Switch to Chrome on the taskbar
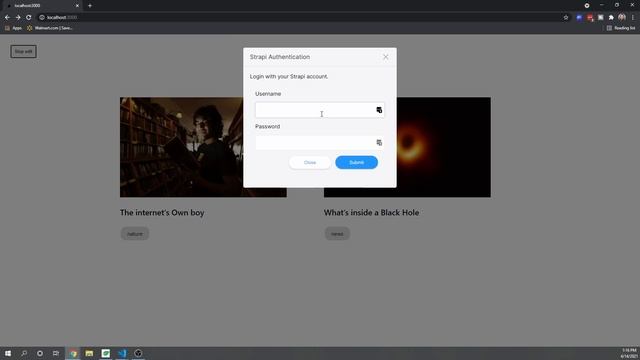The height and width of the screenshot is (360, 640). pyautogui.click(x=73, y=353)
